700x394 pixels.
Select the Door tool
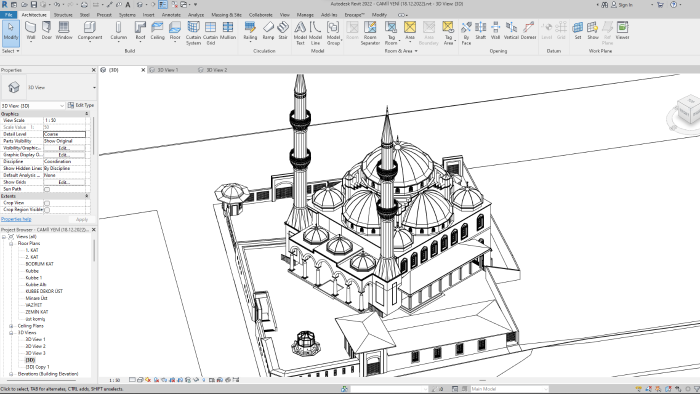point(46,31)
